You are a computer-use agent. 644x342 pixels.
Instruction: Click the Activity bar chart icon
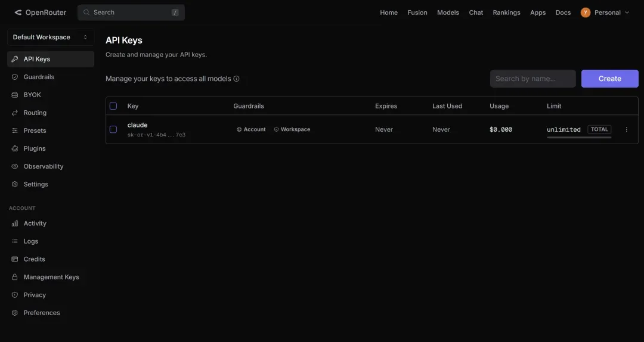pyautogui.click(x=15, y=223)
